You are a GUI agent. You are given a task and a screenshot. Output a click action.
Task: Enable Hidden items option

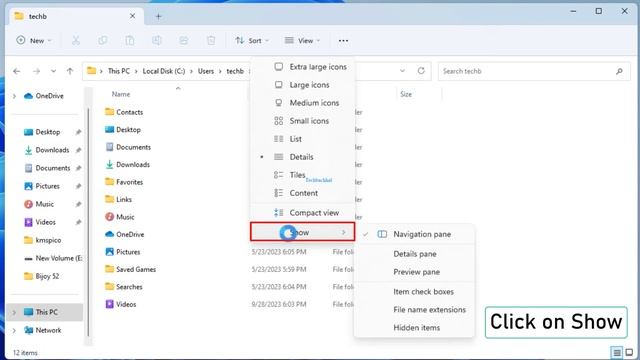414,327
